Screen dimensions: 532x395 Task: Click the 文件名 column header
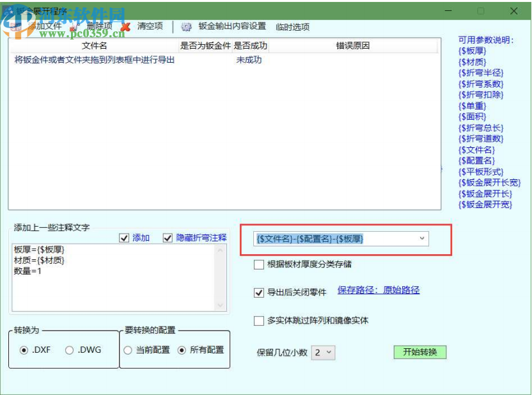coord(95,46)
